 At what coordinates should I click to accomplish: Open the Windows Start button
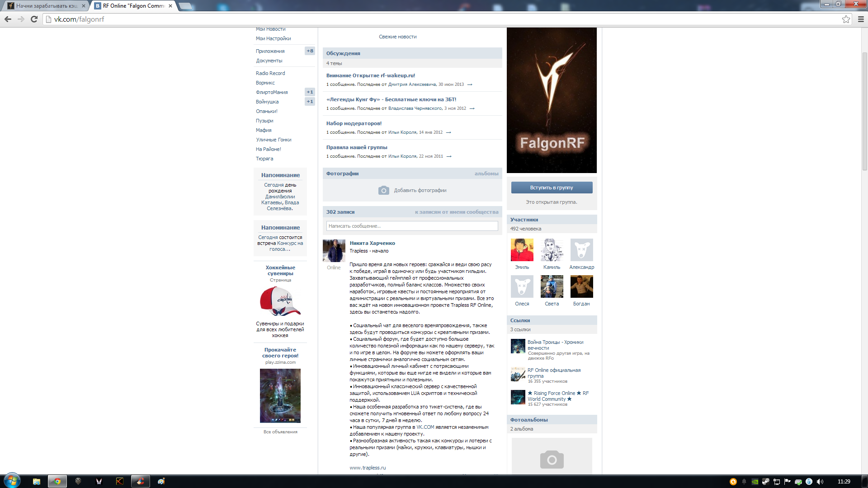12,481
